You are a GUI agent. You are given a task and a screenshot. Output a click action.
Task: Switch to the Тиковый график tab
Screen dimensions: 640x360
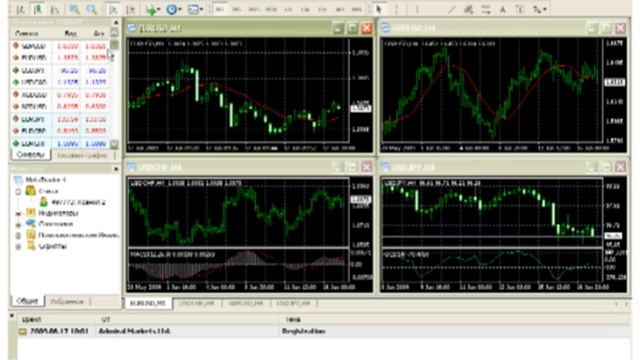click(x=82, y=155)
